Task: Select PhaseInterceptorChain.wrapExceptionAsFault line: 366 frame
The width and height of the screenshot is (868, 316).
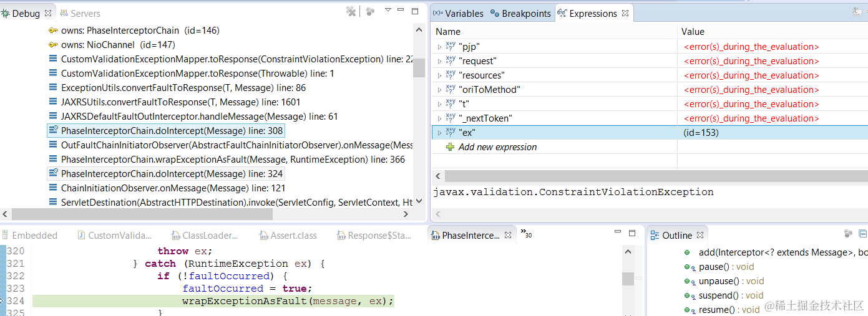Action: coord(227,159)
